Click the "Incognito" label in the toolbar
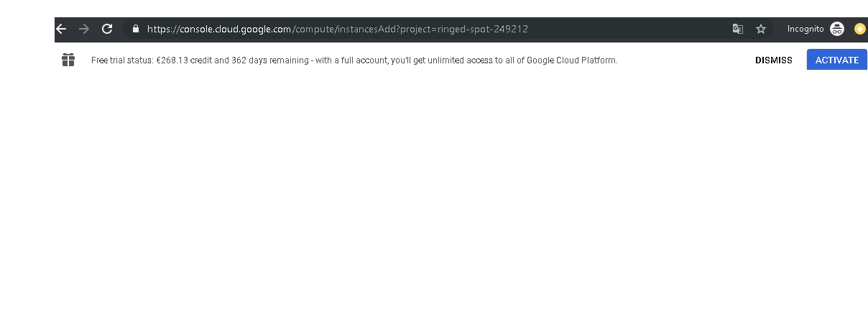868x331 pixels. tap(805, 29)
